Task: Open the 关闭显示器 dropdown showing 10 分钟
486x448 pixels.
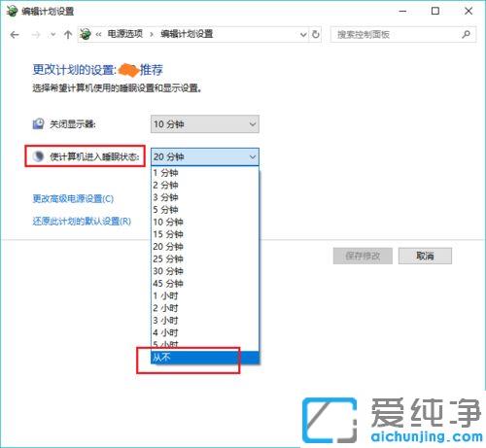Action: [x=205, y=124]
